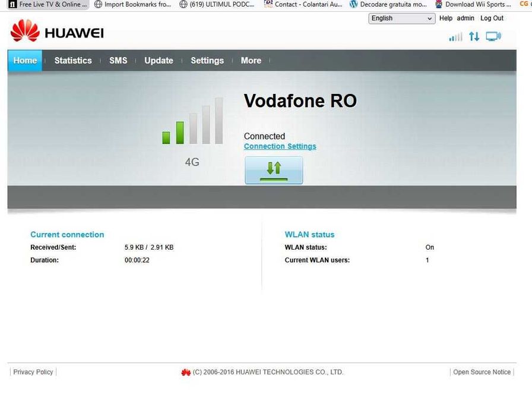The height and width of the screenshot is (416, 532).
Task: Check the signal strength icon in top right
Action: click(x=455, y=37)
